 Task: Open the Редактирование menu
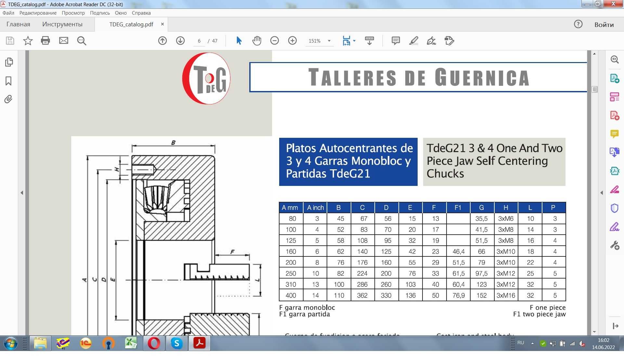38,13
